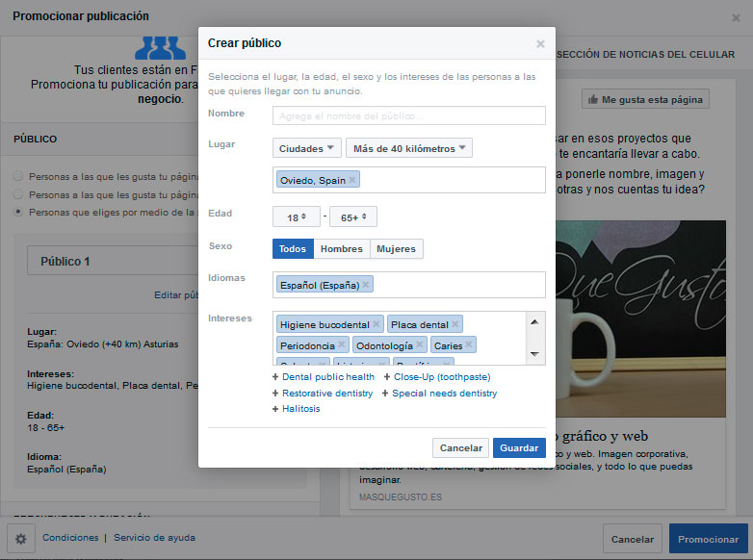Add the suggested Halitosis interest
Image resolution: width=753 pixels, height=560 pixels.
300,409
